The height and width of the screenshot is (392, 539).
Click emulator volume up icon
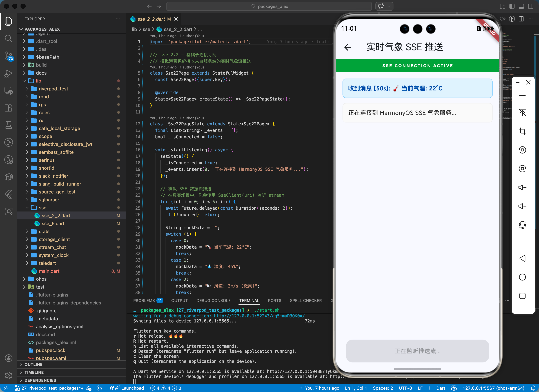(x=522, y=187)
